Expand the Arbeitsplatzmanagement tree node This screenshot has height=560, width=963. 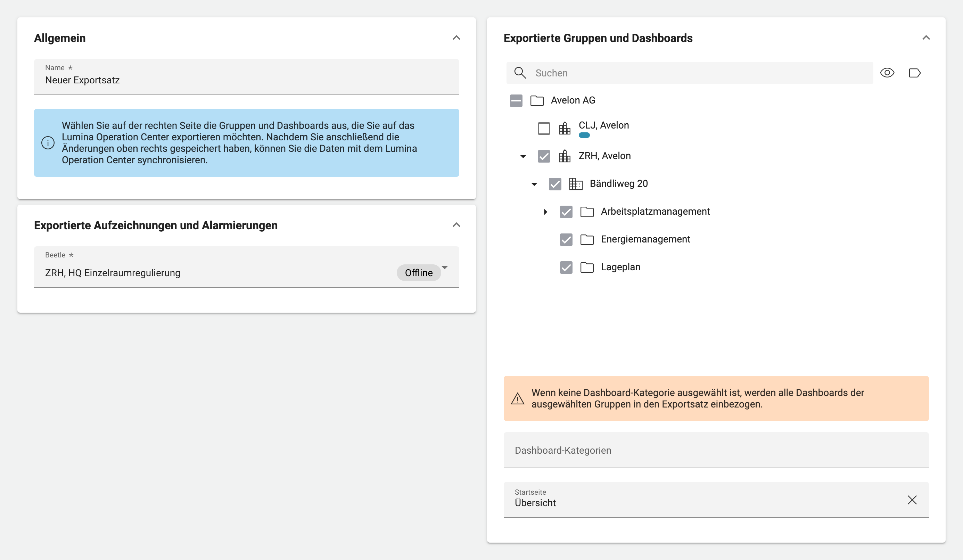(x=545, y=212)
